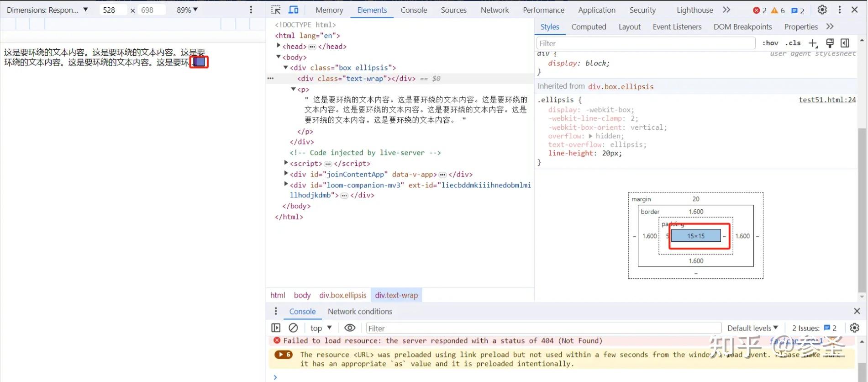Click the viewport width field 528

(x=113, y=10)
